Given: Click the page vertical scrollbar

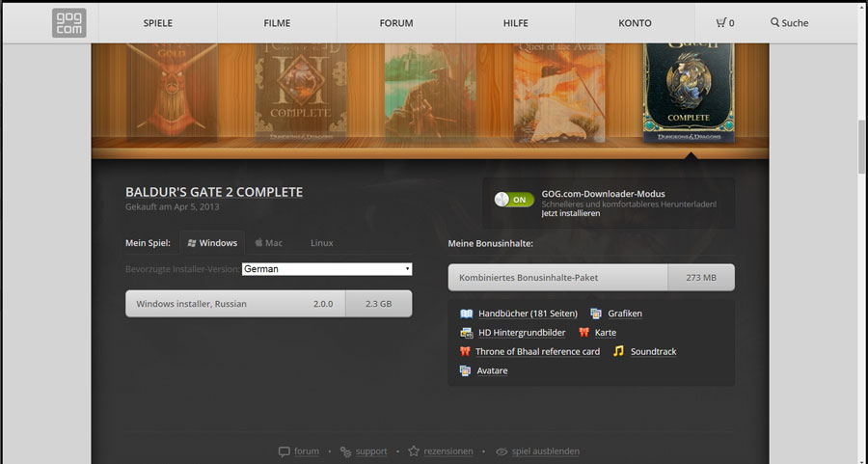Looking at the screenshot, I should coord(862,147).
